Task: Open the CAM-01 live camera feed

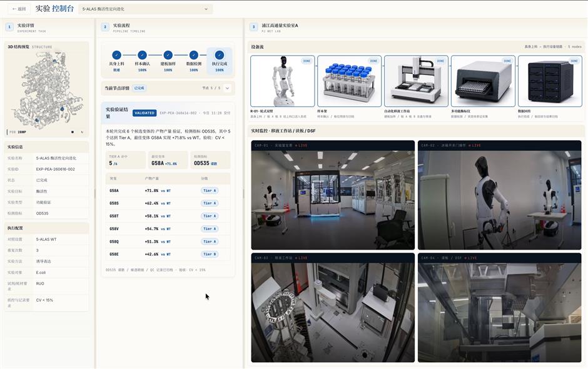Action: 333,195
